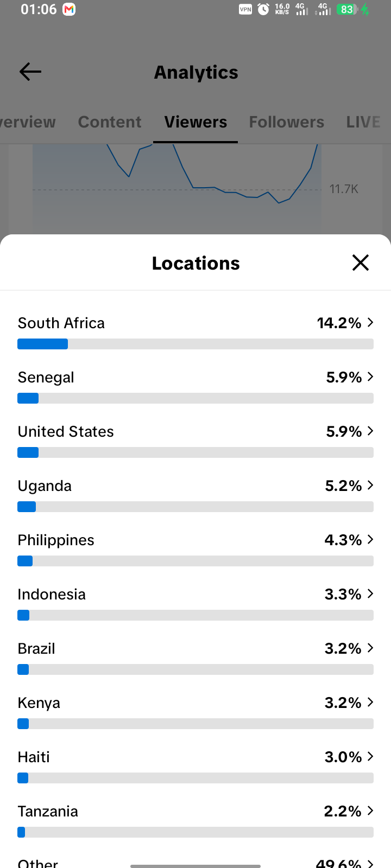This screenshot has height=868, width=391.
Task: Expand South Africa chevron arrow
Action: point(370,322)
